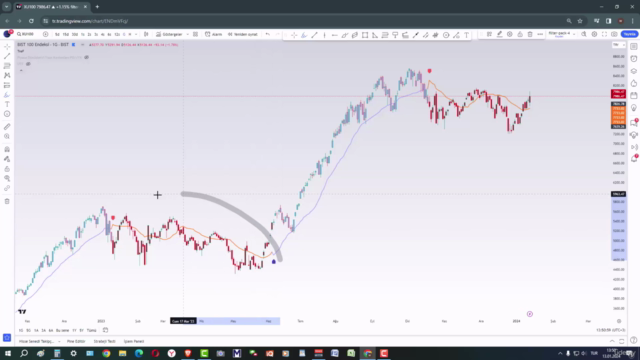
Task: Collapse the indicator legend chevron
Action: click(21, 71)
